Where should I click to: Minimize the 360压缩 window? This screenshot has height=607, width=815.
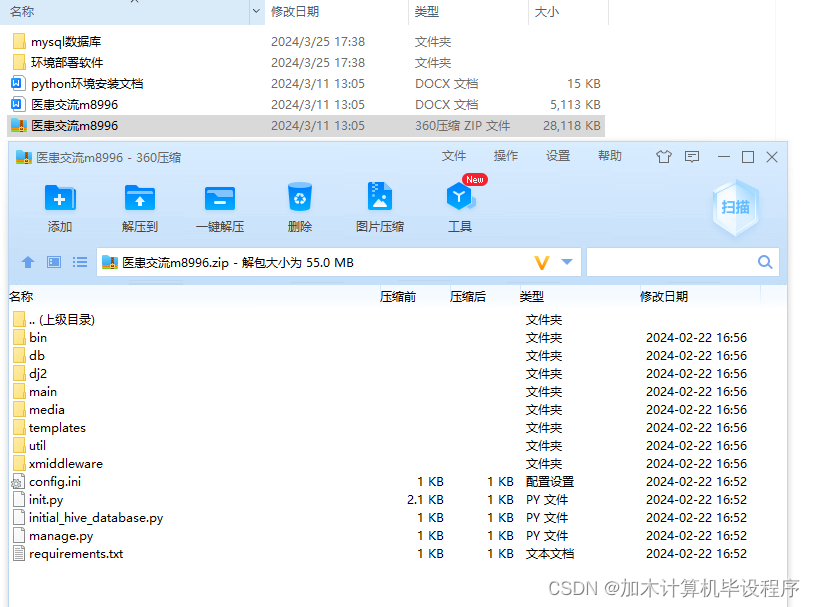coord(724,156)
